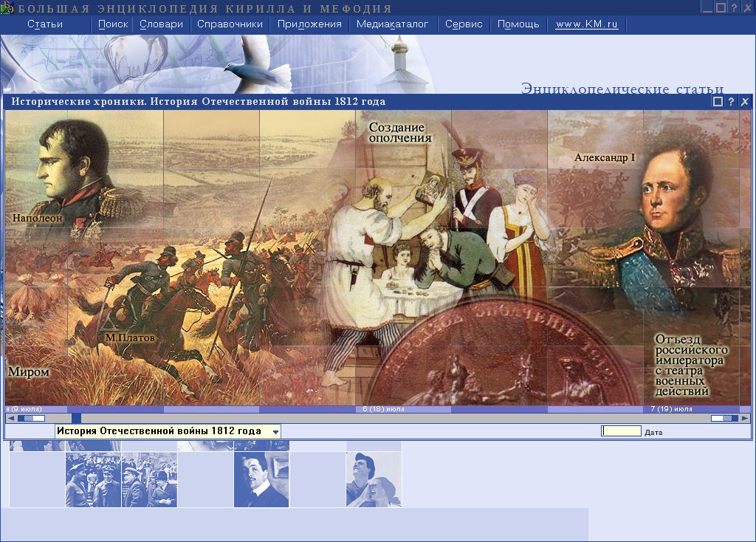Open the Приложения menu

(x=309, y=24)
